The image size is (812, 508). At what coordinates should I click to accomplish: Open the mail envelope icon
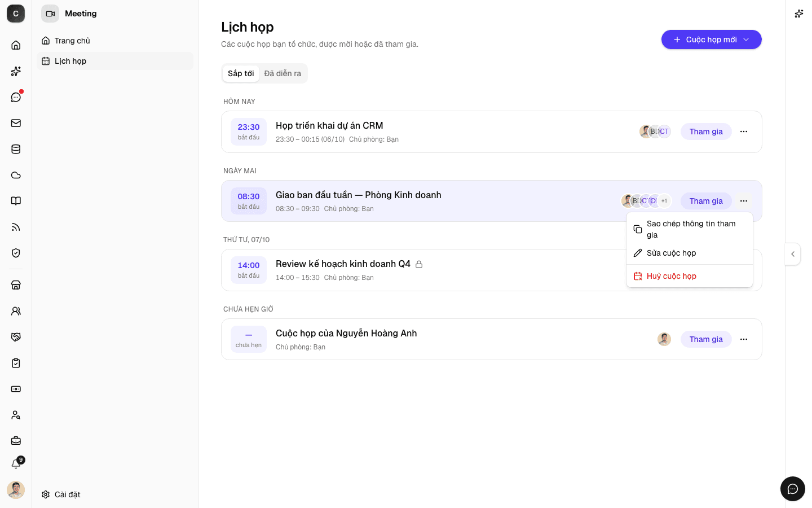(16, 123)
